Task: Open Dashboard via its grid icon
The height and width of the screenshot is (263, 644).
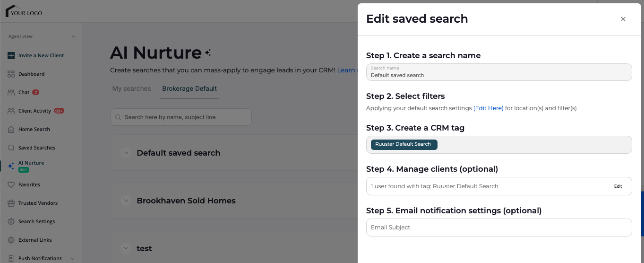Action: [11, 74]
